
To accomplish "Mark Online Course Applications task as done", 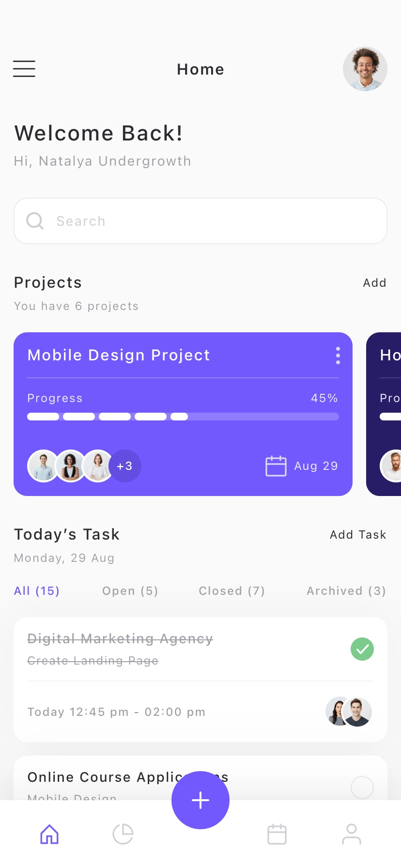I will (362, 788).
